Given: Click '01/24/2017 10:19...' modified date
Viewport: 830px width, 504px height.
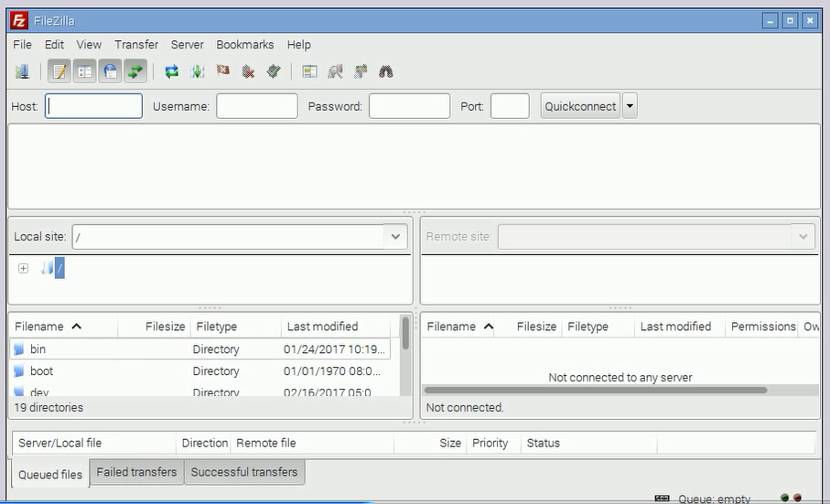Looking at the screenshot, I should tap(334, 349).
